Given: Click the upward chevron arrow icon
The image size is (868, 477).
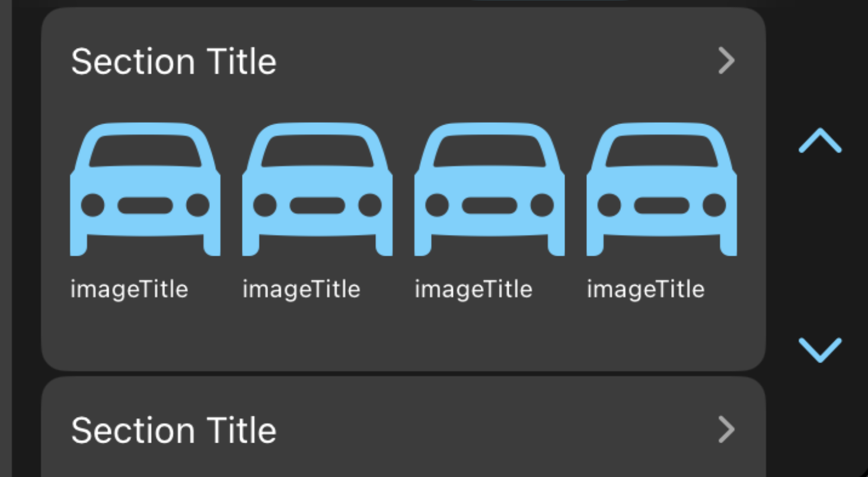Looking at the screenshot, I should tap(820, 141).
